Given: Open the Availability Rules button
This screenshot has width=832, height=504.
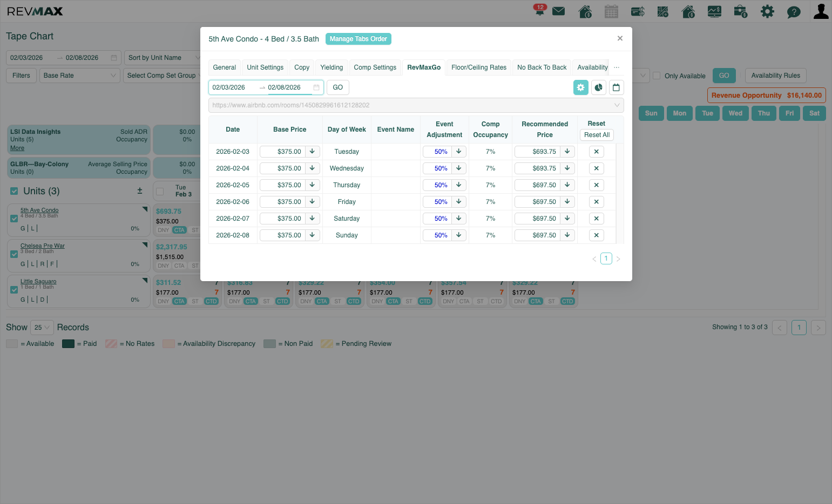Looking at the screenshot, I should click(x=776, y=76).
